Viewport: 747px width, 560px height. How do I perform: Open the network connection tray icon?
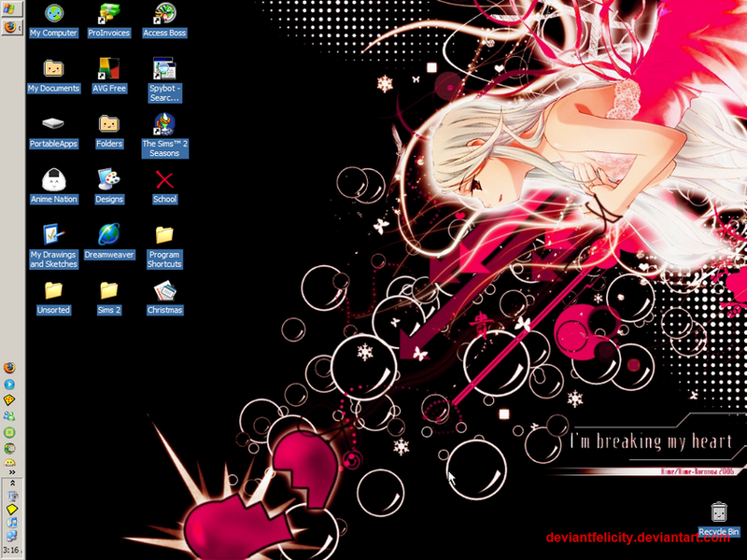click(x=12, y=536)
